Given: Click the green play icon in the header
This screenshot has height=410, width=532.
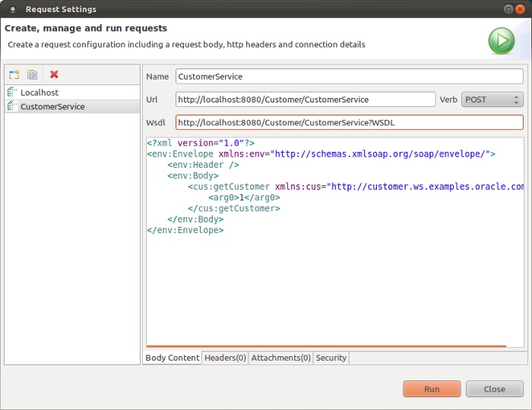Looking at the screenshot, I should pos(502,40).
